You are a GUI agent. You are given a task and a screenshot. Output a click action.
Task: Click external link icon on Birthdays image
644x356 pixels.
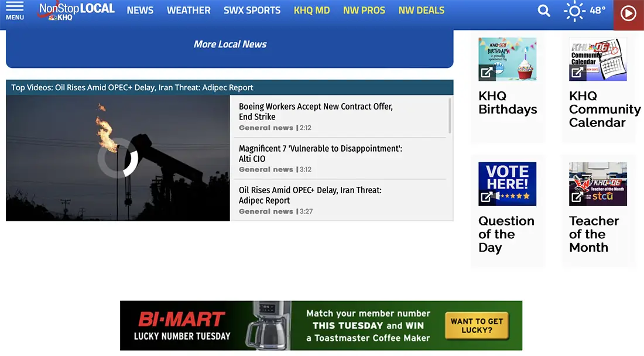[x=487, y=73]
